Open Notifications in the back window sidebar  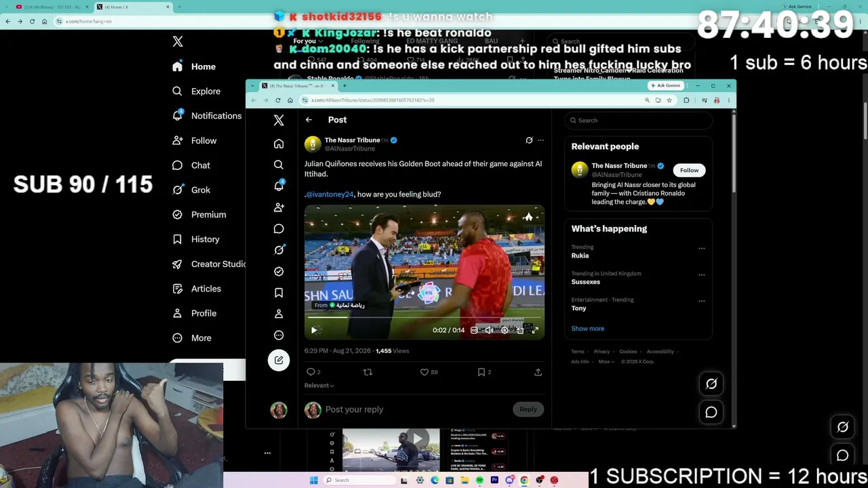coord(208,116)
